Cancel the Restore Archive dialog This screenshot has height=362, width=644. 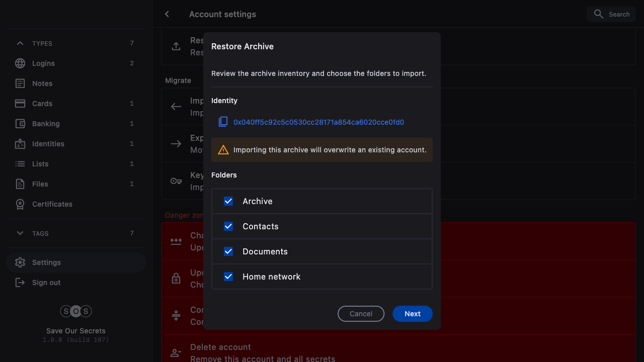pyautogui.click(x=361, y=314)
